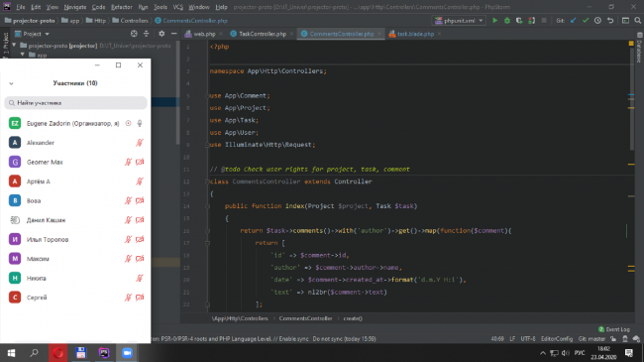Toggle Артём А microphone icon
The height and width of the screenshot is (362, 644).
tap(140, 181)
